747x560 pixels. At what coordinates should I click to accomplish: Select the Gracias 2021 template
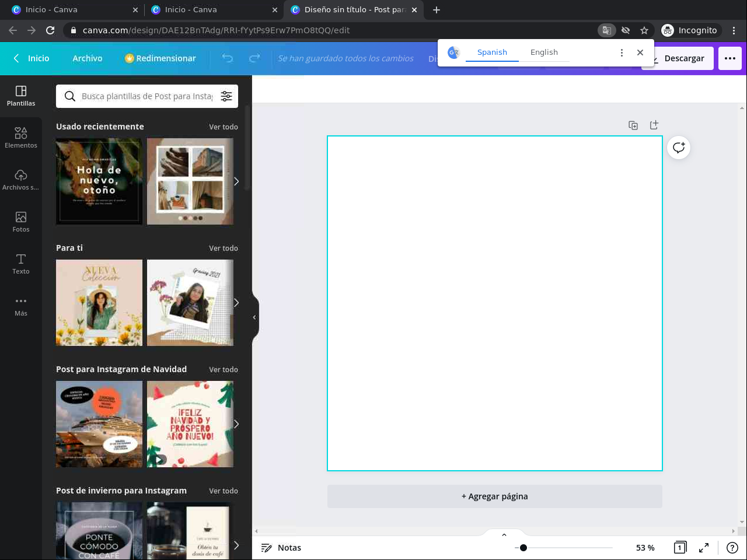pos(190,303)
